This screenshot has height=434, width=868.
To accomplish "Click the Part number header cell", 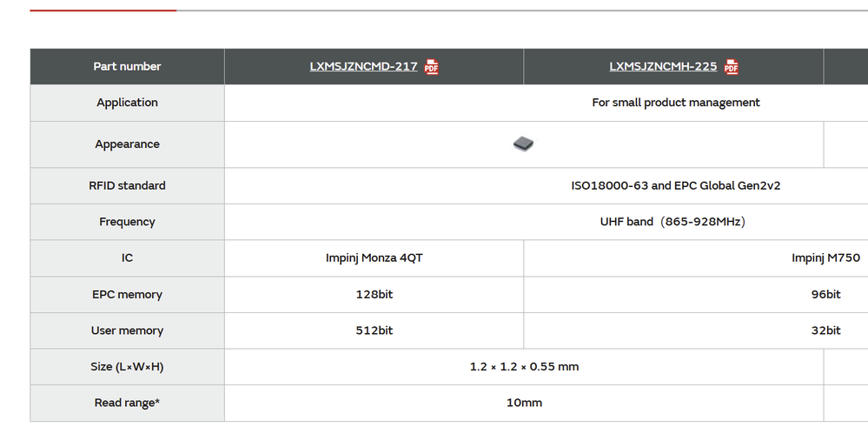I will pos(127,66).
